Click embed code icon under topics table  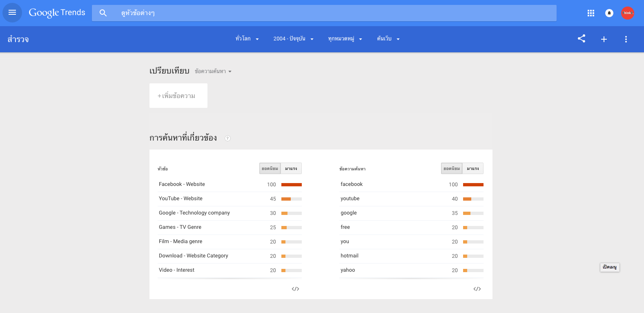point(295,289)
